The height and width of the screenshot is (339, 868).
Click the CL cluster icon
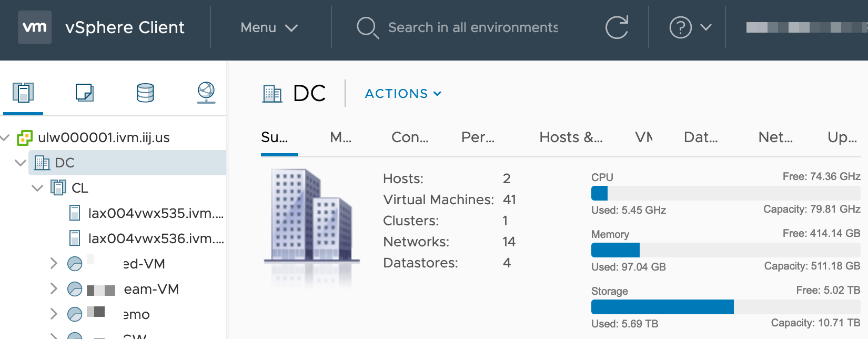point(58,188)
